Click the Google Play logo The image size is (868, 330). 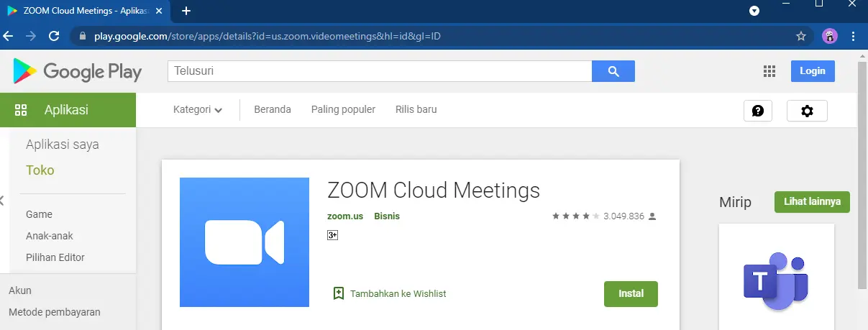[77, 71]
